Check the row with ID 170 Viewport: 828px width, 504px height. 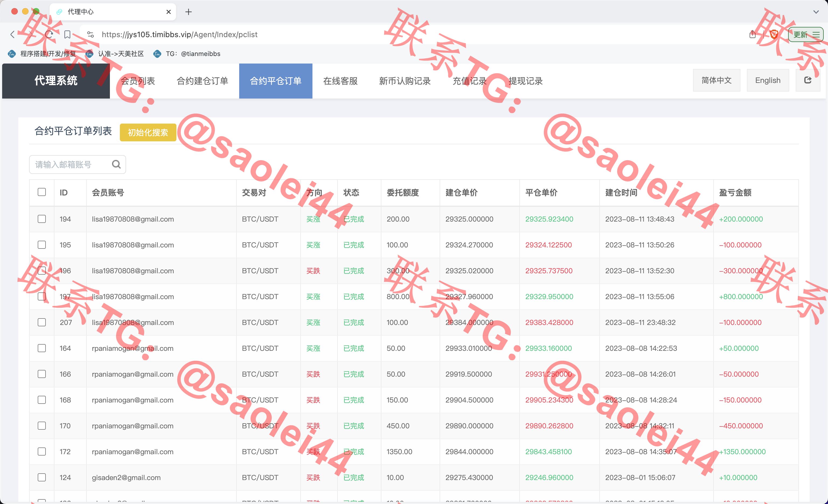42,426
